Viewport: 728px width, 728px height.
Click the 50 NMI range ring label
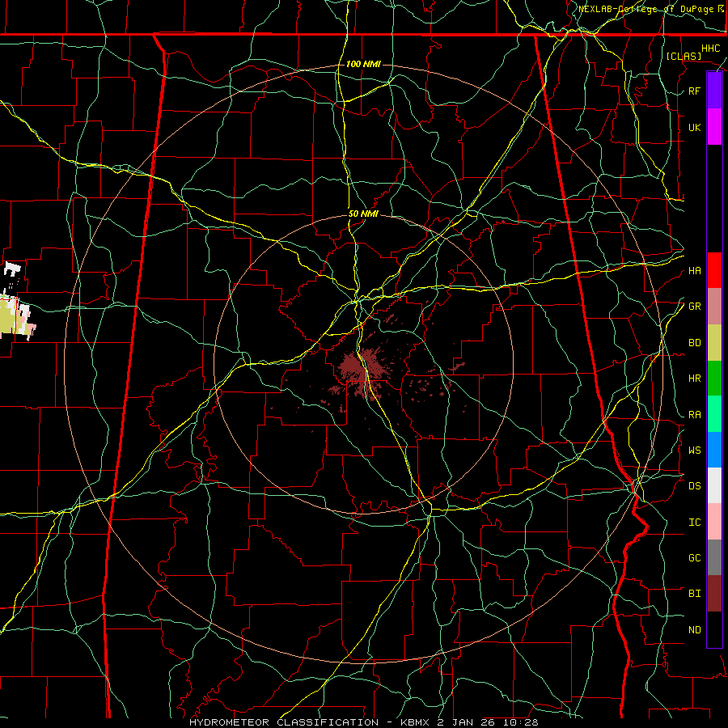pyautogui.click(x=363, y=214)
